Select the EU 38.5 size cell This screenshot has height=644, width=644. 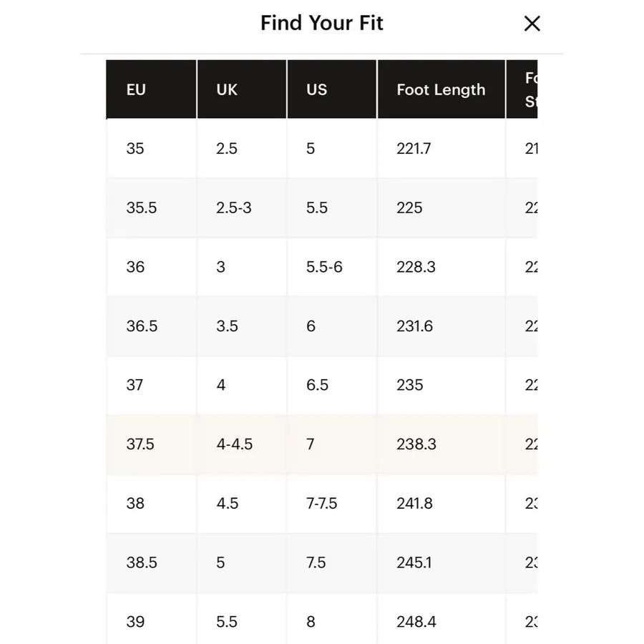click(x=151, y=562)
